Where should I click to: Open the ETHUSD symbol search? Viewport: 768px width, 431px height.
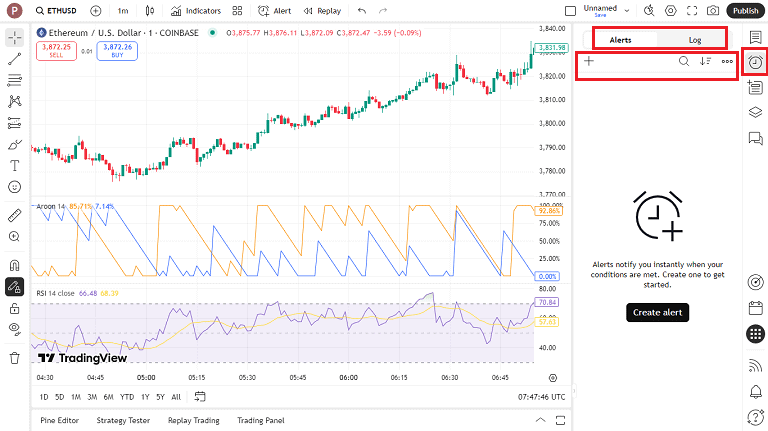click(x=56, y=11)
